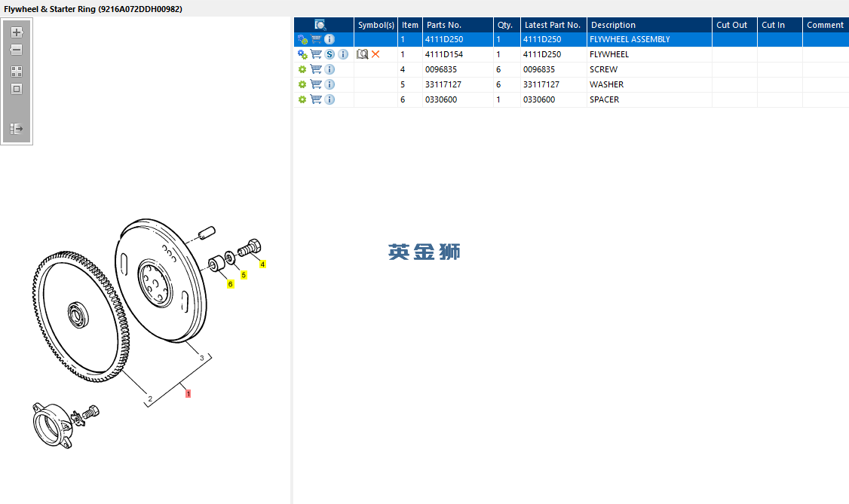Click gears icon for 4111D154 FLYWHEEL row
The image size is (849, 504).
pos(302,54)
